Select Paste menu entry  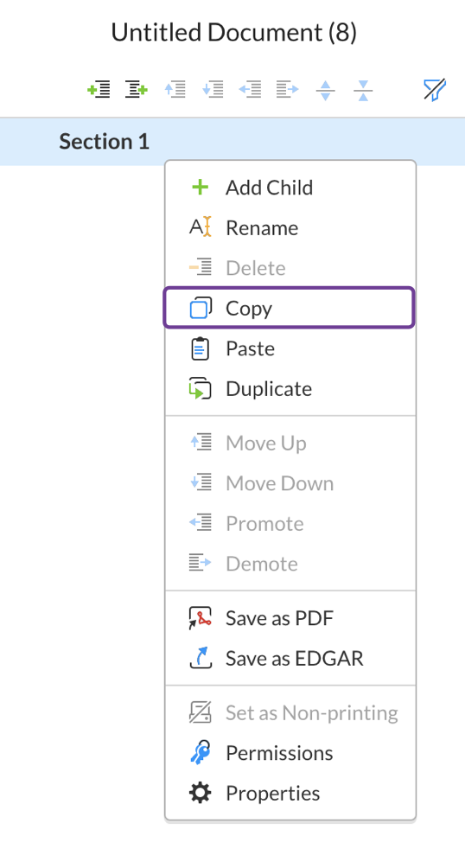pos(290,348)
